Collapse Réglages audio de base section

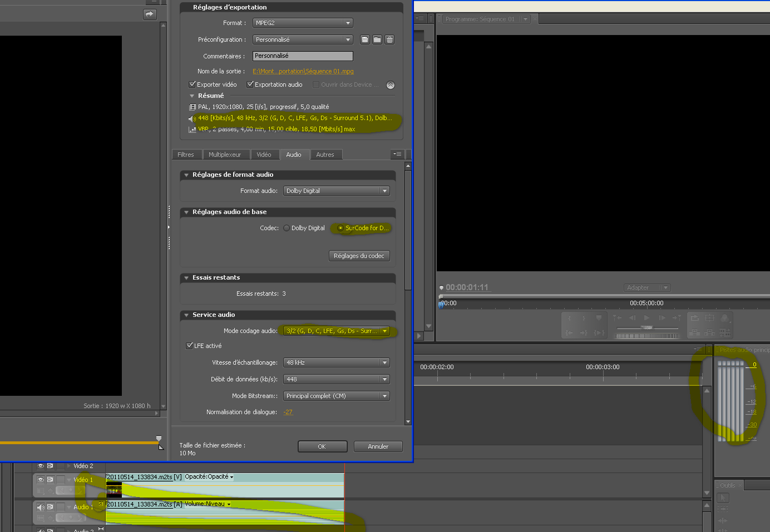pyautogui.click(x=186, y=212)
